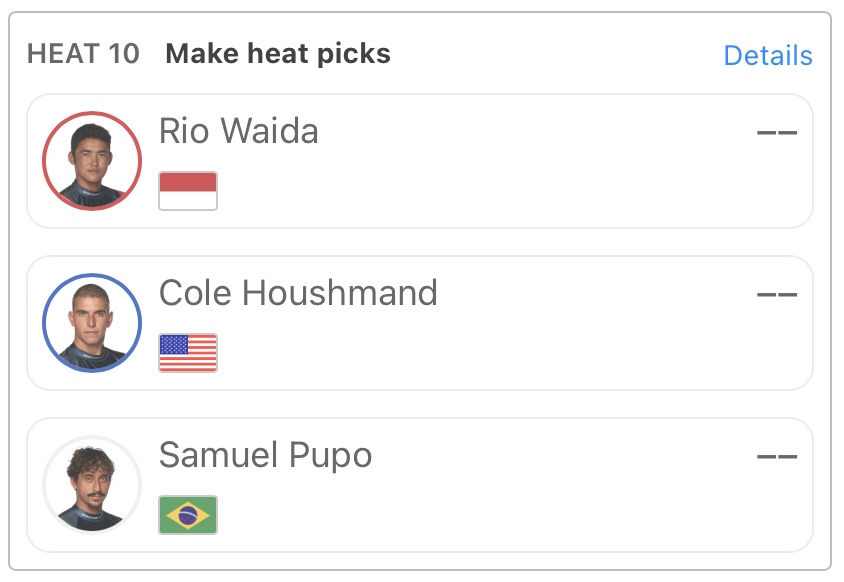Open the Details link
Screen dimensions: 844x582
(767, 55)
